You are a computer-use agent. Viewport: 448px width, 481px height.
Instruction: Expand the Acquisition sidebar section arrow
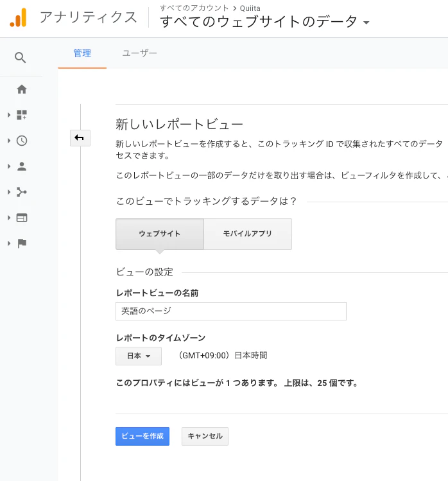click(9, 192)
